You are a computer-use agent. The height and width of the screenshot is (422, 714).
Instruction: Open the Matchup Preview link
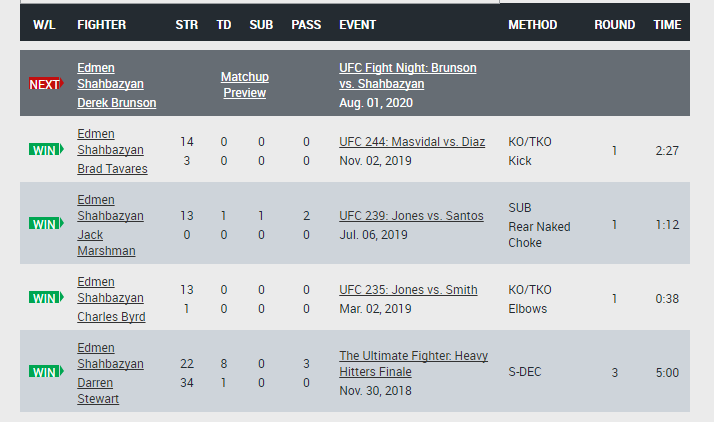pos(245,85)
